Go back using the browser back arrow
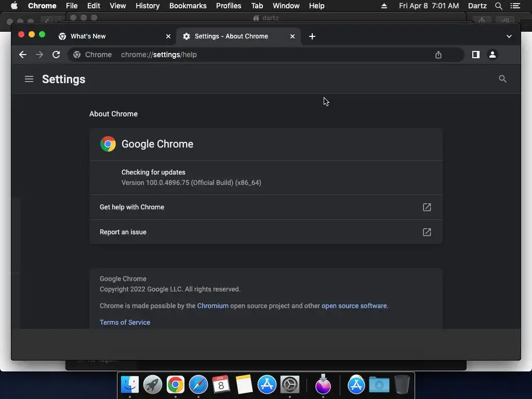This screenshot has width=532, height=399. click(x=23, y=55)
